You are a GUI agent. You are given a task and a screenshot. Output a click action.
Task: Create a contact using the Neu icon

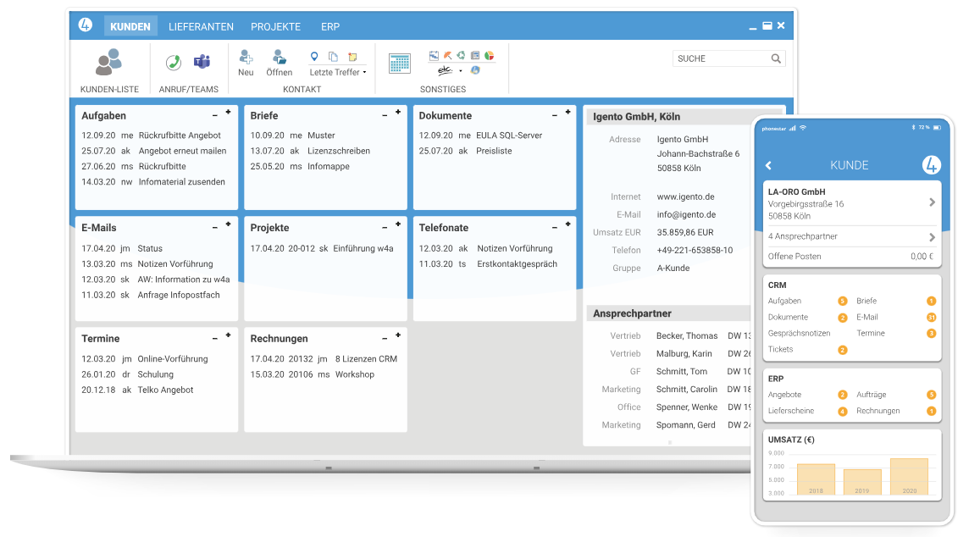(x=246, y=56)
